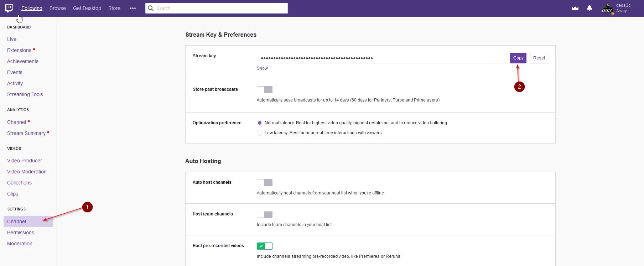Screen dimensions: 644x266
Task: Open Channel under Analytics
Action: tap(16, 122)
